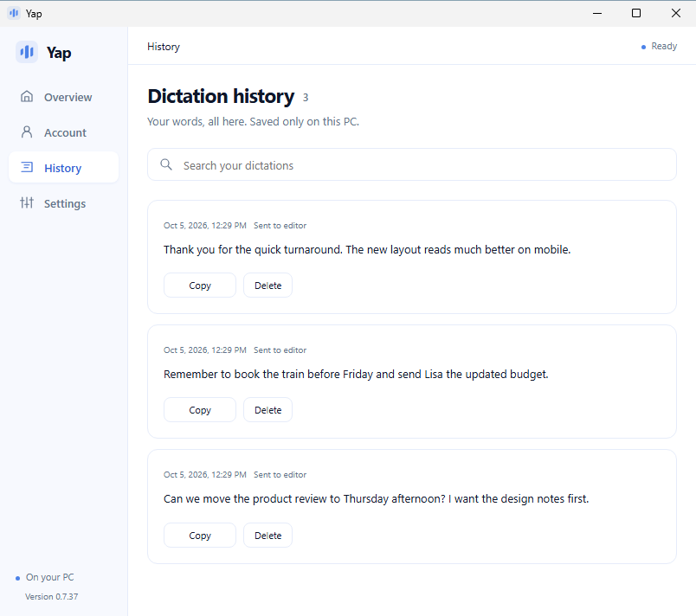Maximize the Yap window

636,13
